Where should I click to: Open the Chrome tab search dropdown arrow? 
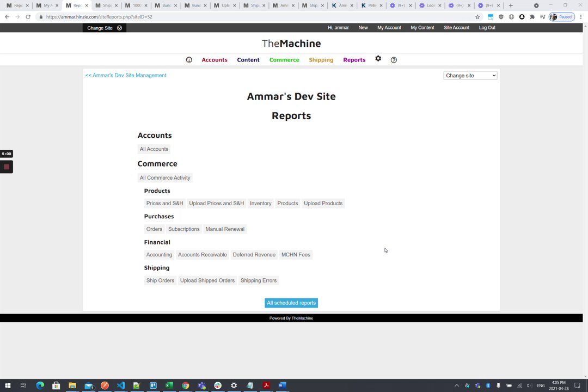pos(536,5)
